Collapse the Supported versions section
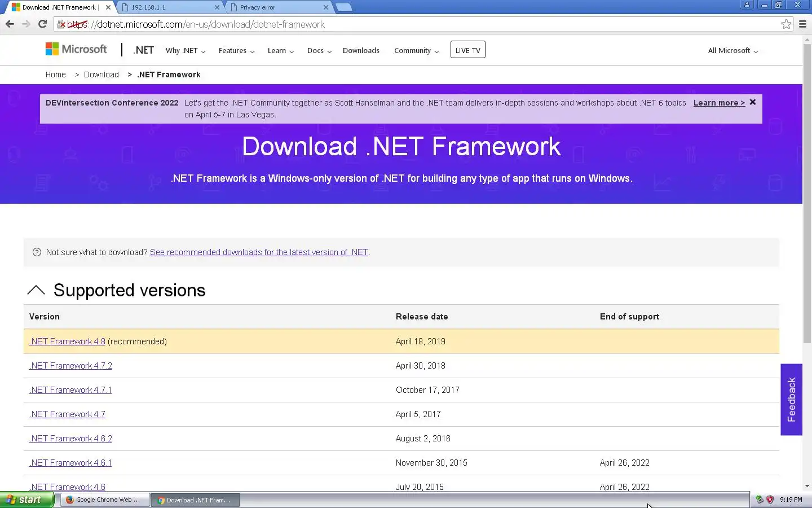 [x=36, y=290]
